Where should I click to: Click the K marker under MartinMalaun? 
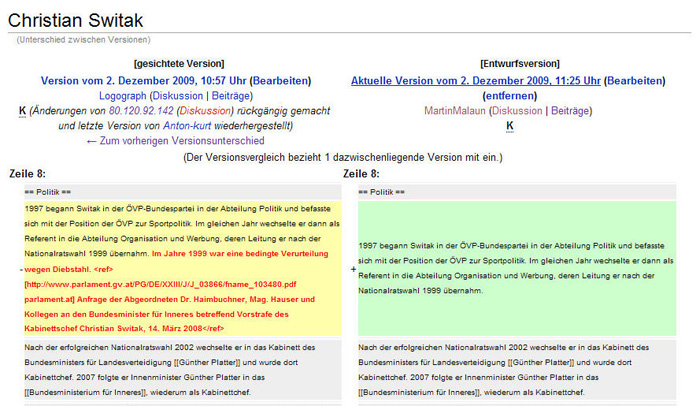510,126
